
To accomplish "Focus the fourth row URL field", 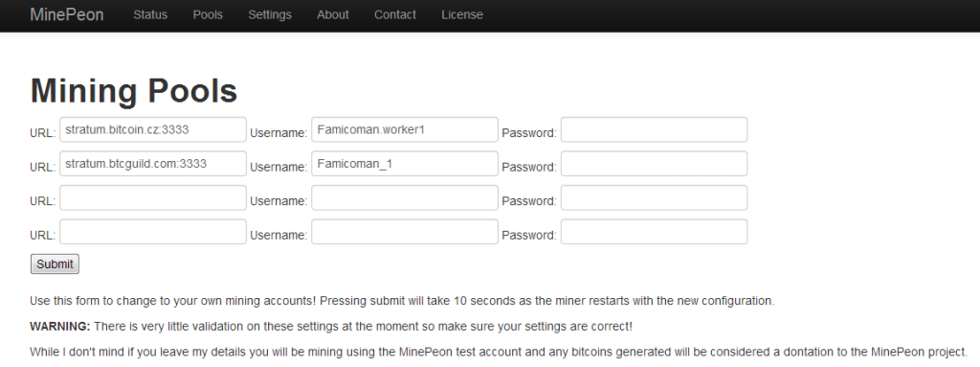I will click(153, 232).
